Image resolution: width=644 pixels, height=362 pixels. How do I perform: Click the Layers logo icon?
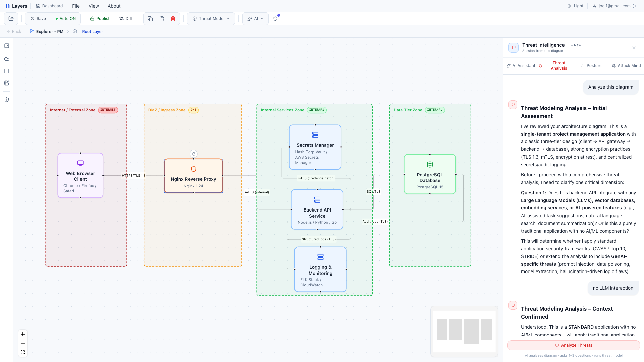coord(8,6)
